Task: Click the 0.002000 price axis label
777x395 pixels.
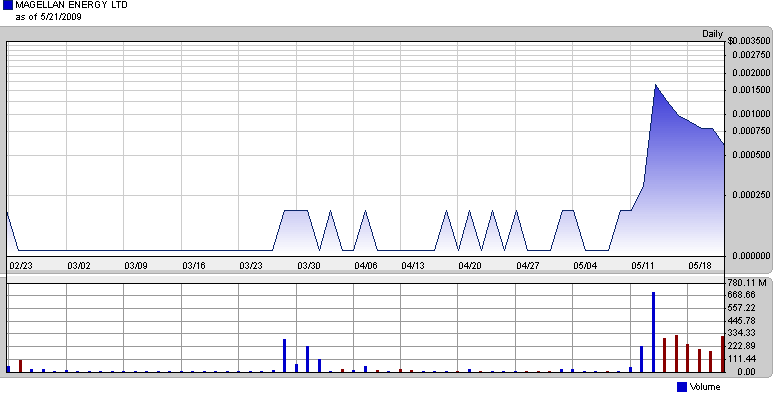Action: (x=752, y=73)
